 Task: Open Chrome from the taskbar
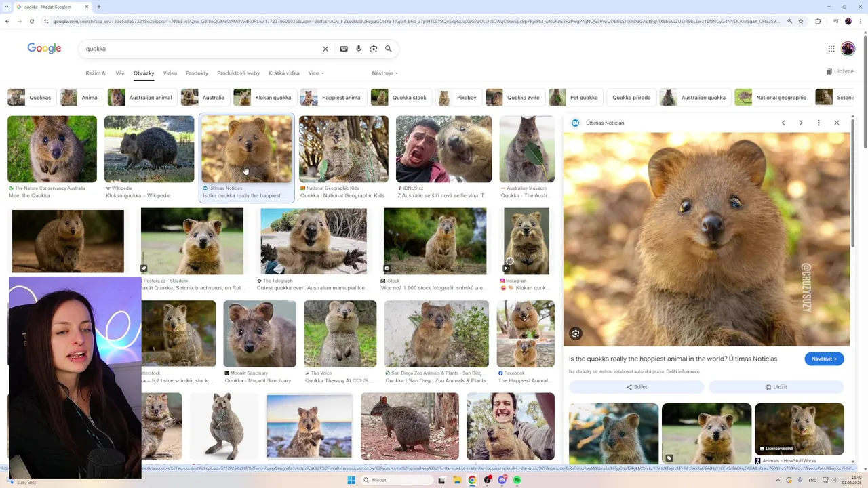pos(472,480)
